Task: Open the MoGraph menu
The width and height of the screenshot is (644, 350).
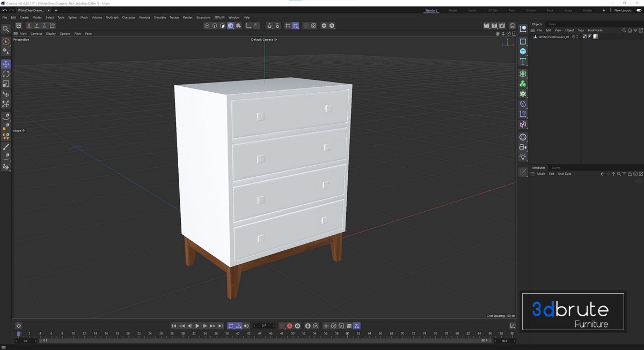Action: tap(112, 17)
